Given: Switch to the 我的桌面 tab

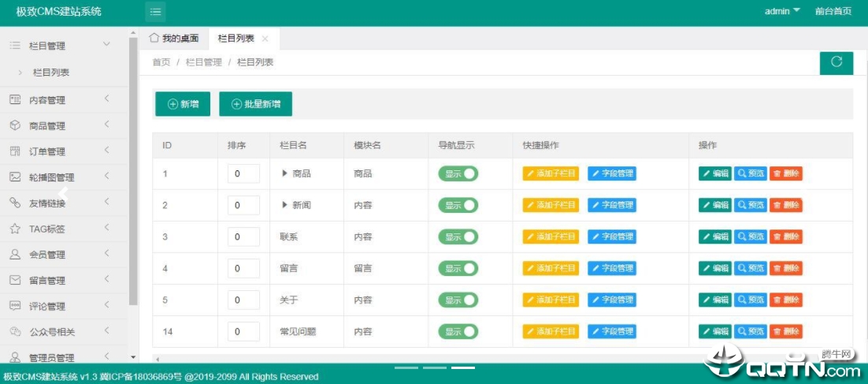Looking at the screenshot, I should pyautogui.click(x=174, y=39).
